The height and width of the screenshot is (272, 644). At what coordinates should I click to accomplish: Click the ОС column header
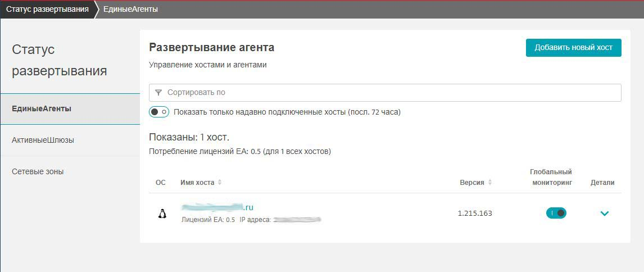click(160, 183)
